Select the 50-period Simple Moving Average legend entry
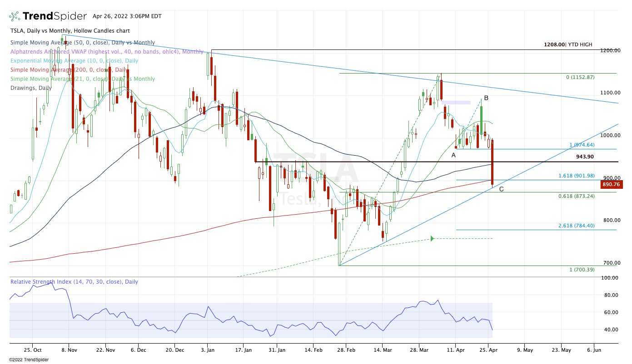 pyautogui.click(x=83, y=43)
